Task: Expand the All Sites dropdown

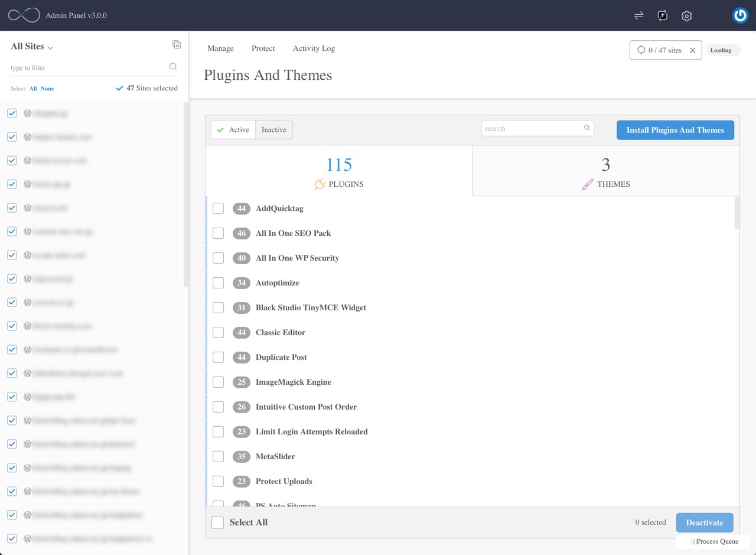Action: coord(32,46)
